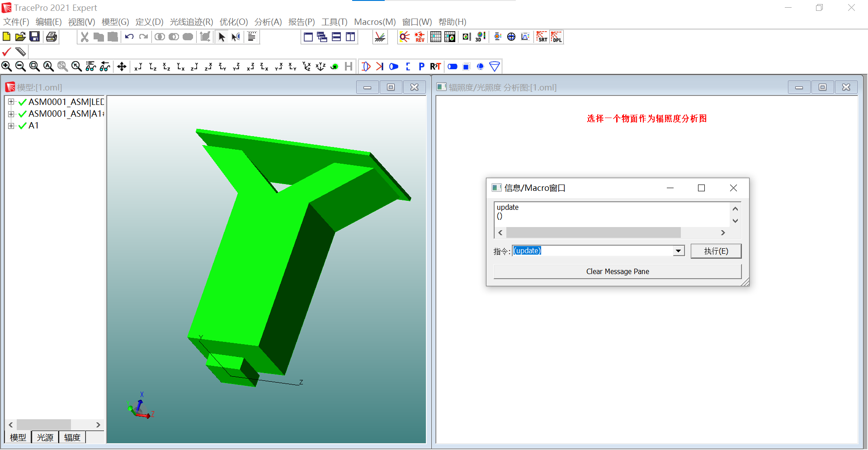Screen dimensions: 868x450
Task: Zoom out with magnifier minus icon
Action: point(20,66)
